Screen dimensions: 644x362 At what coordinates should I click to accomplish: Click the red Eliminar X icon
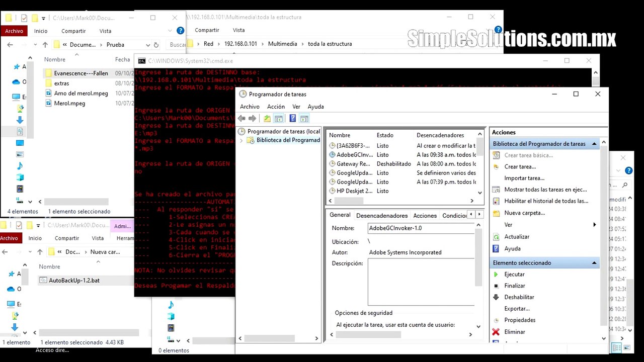pos(496,332)
